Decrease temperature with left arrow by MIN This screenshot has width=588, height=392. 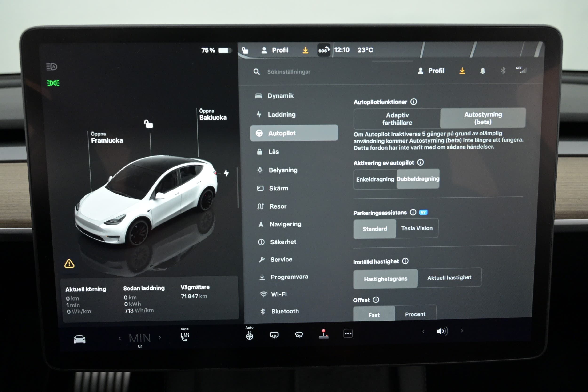click(120, 338)
